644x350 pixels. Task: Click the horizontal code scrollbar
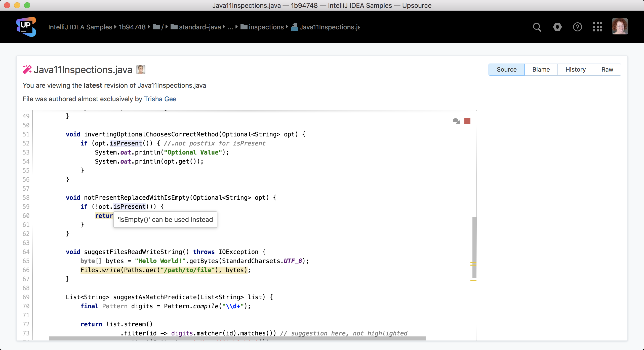237,338
